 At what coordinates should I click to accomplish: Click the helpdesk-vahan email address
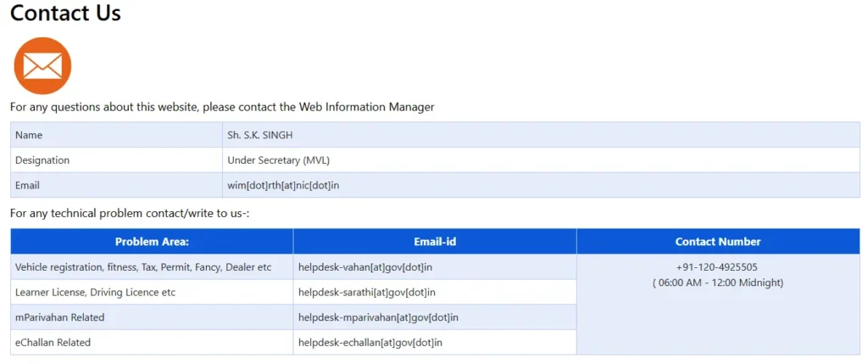click(x=364, y=267)
